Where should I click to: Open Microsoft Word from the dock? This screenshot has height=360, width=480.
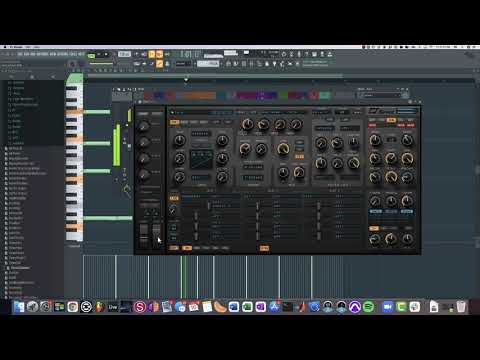(234, 307)
